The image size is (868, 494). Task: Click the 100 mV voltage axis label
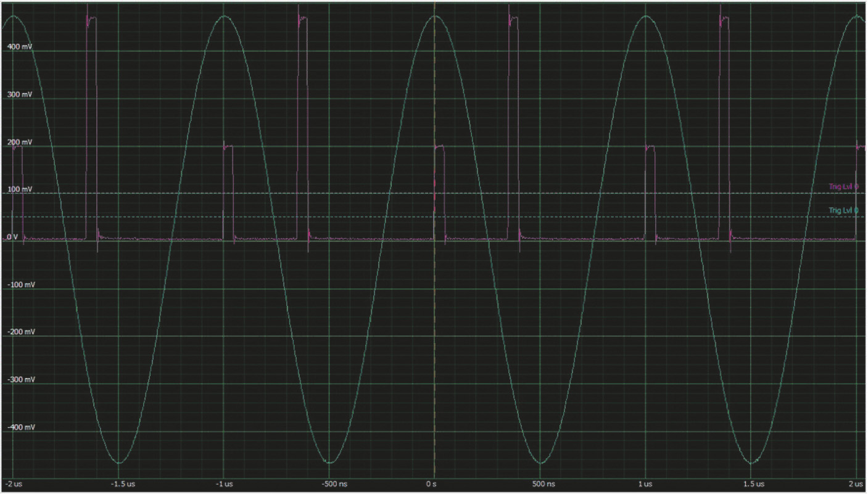tap(20, 189)
